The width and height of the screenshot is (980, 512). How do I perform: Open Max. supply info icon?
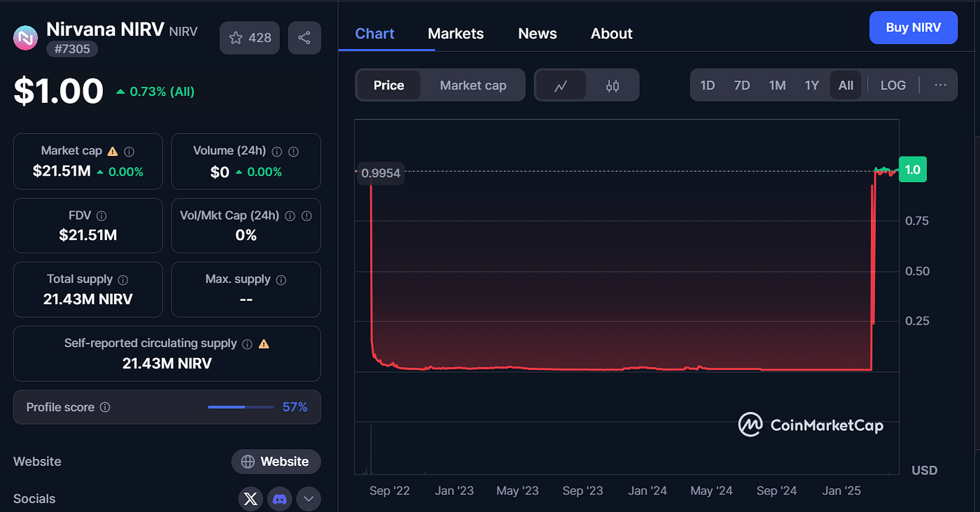click(x=281, y=280)
